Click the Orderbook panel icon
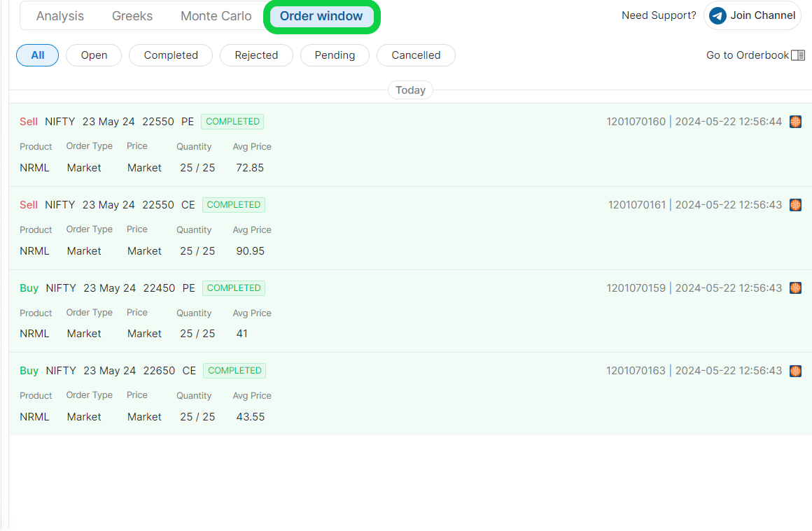The height and width of the screenshot is (531, 812). (798, 55)
